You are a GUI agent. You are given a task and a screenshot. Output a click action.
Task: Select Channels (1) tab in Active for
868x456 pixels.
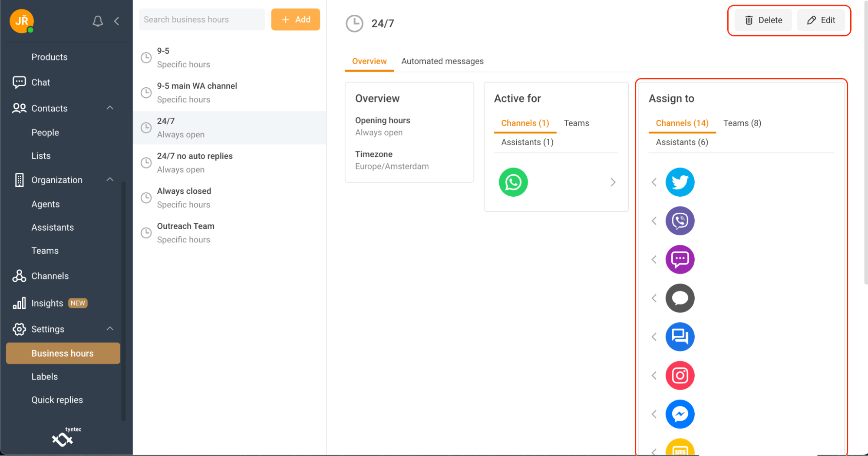pyautogui.click(x=525, y=123)
